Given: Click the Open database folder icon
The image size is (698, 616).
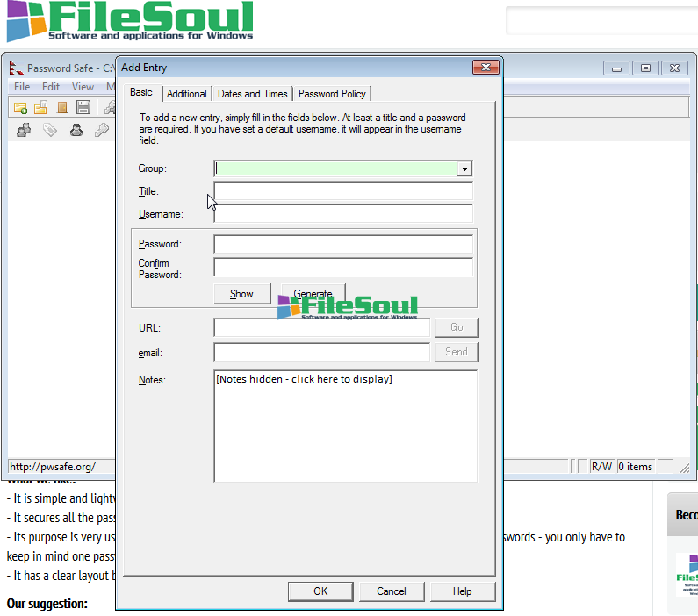Looking at the screenshot, I should coord(41,108).
